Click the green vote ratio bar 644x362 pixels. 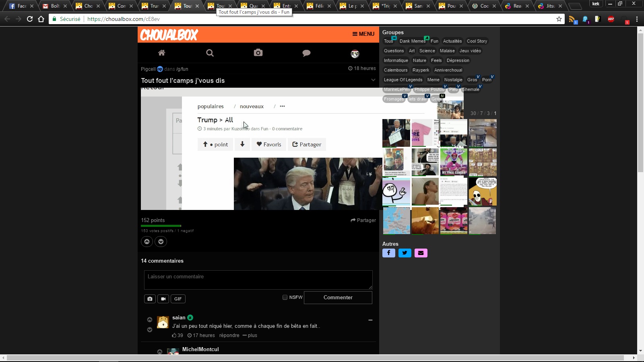coord(161,226)
